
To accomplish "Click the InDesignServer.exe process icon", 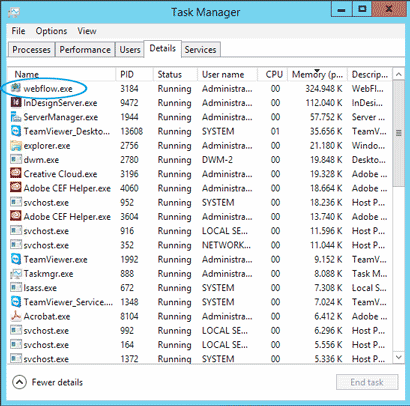I will tap(16, 102).
